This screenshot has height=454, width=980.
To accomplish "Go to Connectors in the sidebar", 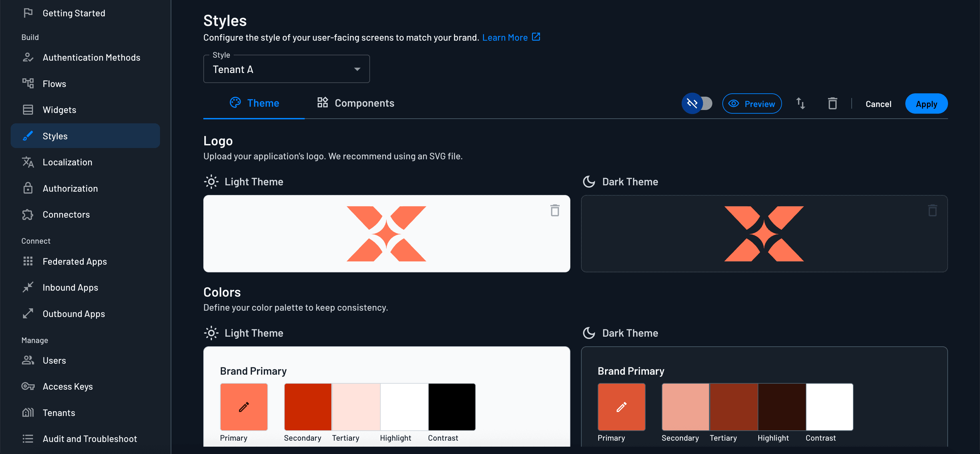I will pyautogui.click(x=66, y=215).
